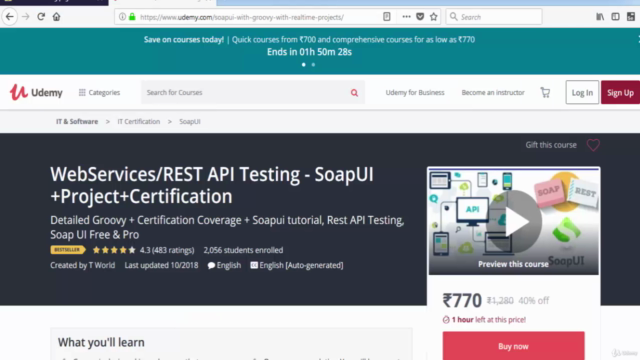Go back with the browser back arrow
The width and height of the screenshot is (640, 360).
(x=9, y=17)
